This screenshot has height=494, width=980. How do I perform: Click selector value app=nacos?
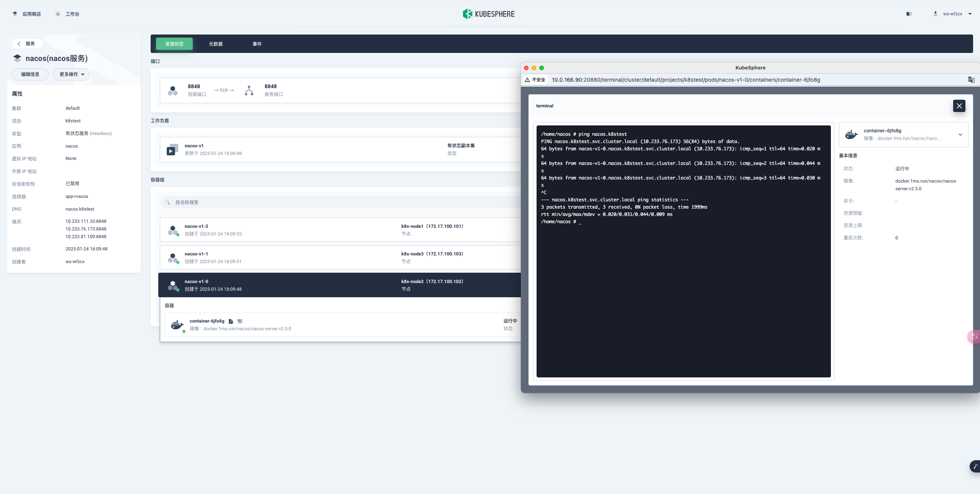tap(77, 196)
